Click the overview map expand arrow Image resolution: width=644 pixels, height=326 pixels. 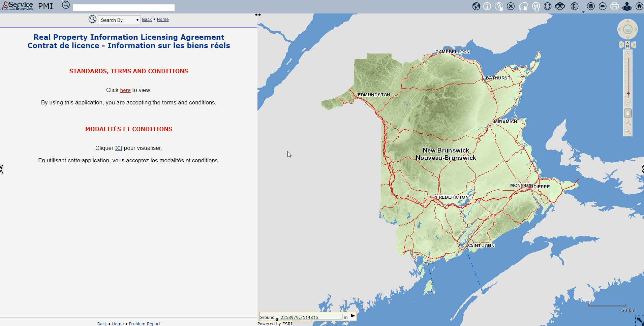pyautogui.click(x=640, y=321)
